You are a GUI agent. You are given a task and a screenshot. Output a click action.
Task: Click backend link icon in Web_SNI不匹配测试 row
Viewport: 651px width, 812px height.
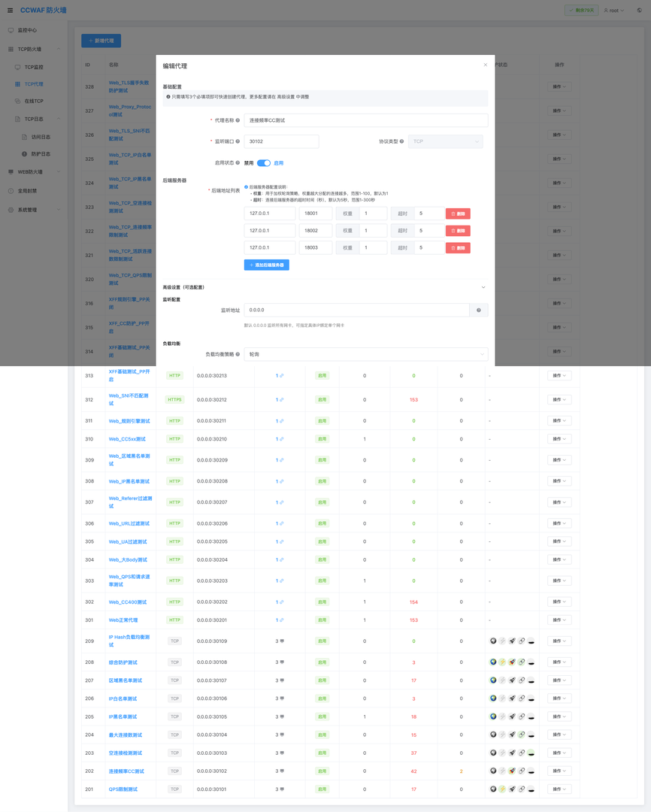click(x=281, y=400)
